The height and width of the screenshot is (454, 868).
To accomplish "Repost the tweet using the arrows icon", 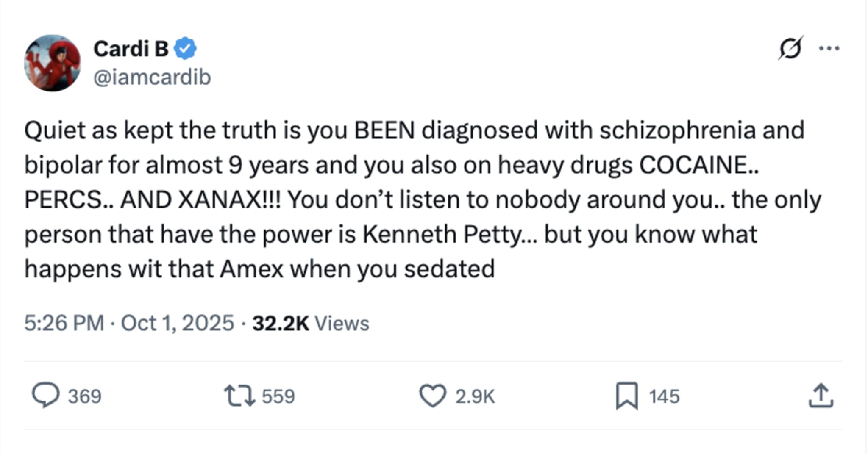I will tap(239, 396).
